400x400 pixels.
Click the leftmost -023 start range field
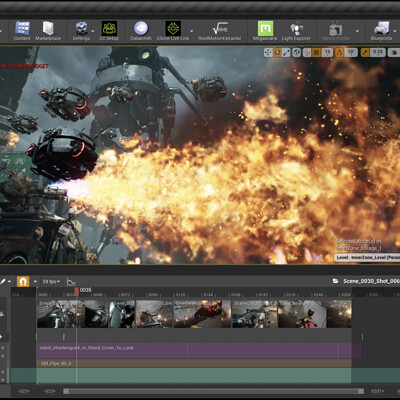(23, 391)
